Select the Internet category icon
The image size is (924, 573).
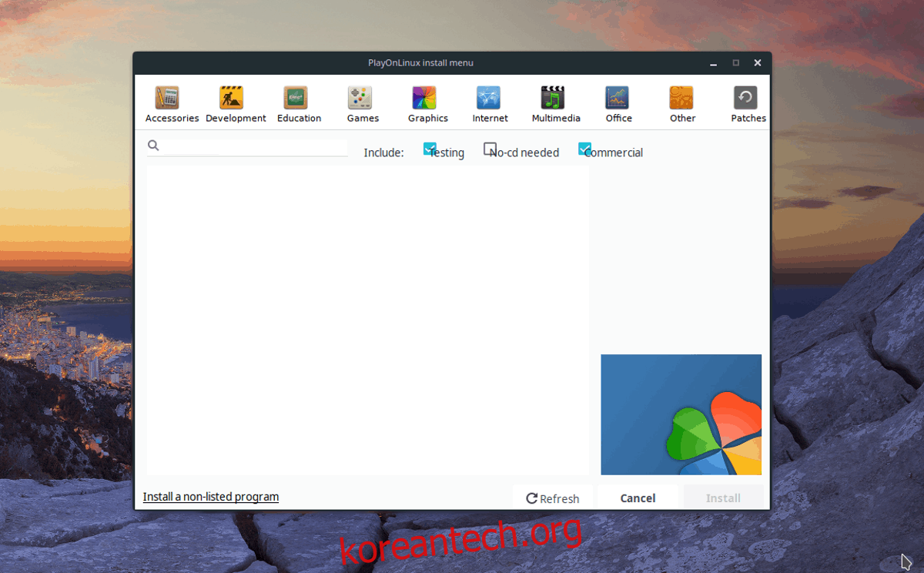tap(488, 98)
